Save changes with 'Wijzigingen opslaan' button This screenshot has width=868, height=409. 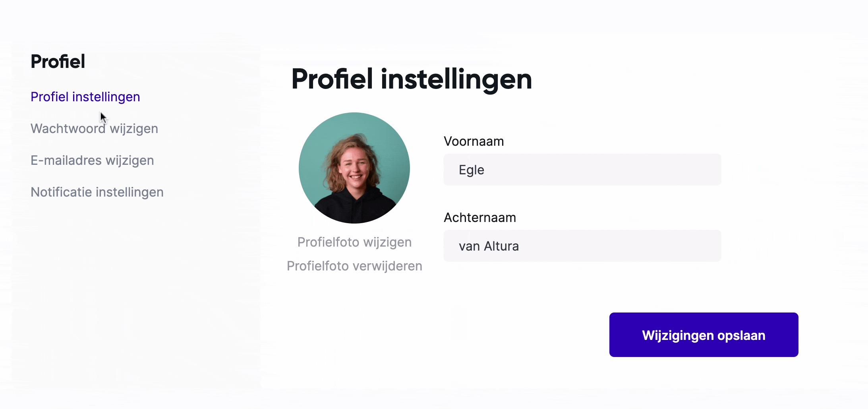click(704, 335)
